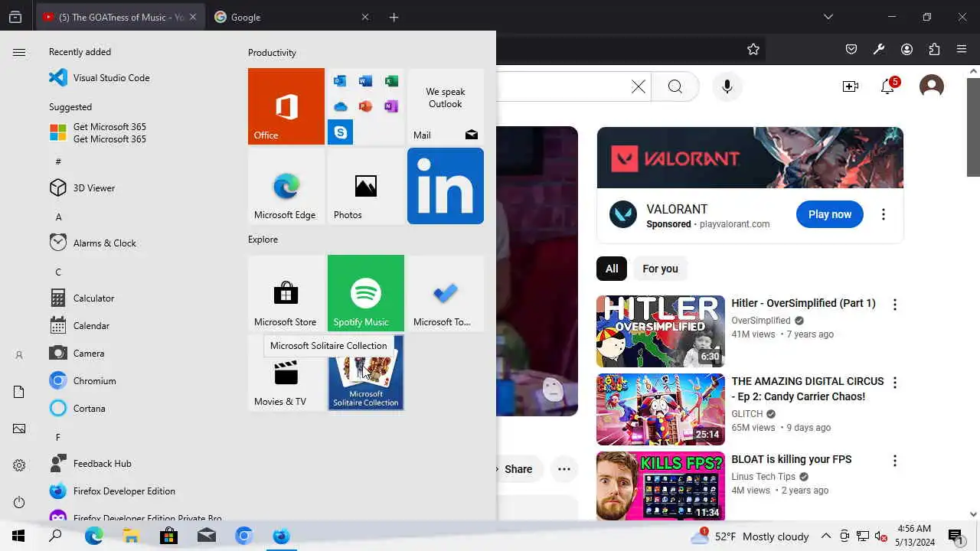Image resolution: width=980 pixels, height=551 pixels.
Task: Launch Firefox Developer Edition from app list
Action: (x=113, y=491)
